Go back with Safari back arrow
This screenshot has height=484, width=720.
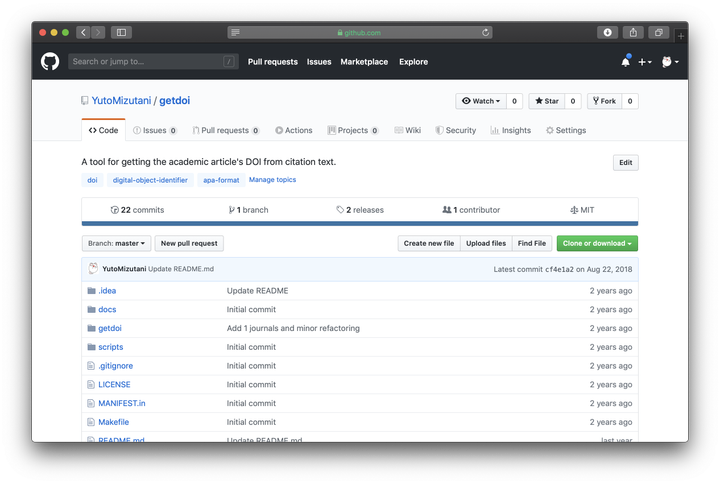pyautogui.click(x=84, y=32)
